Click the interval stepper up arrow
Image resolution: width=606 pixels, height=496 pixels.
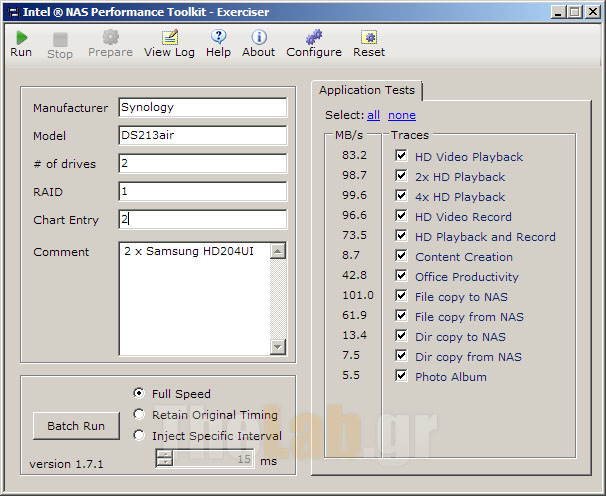pos(165,455)
